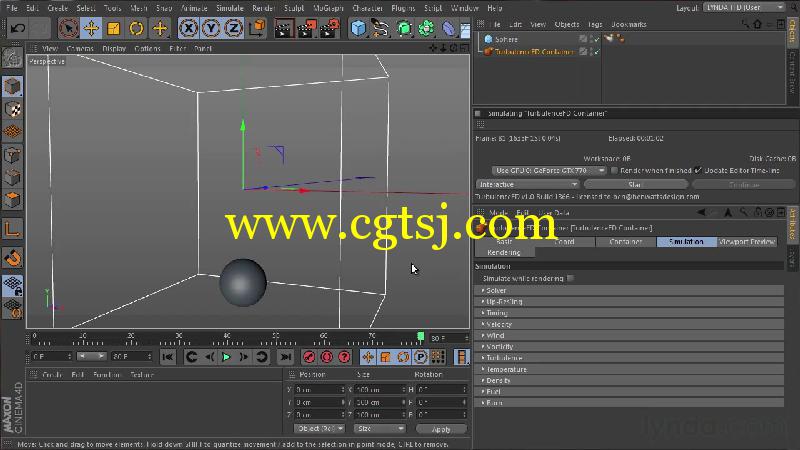
Task: Click the Render View clapperboard icon
Action: [284, 28]
